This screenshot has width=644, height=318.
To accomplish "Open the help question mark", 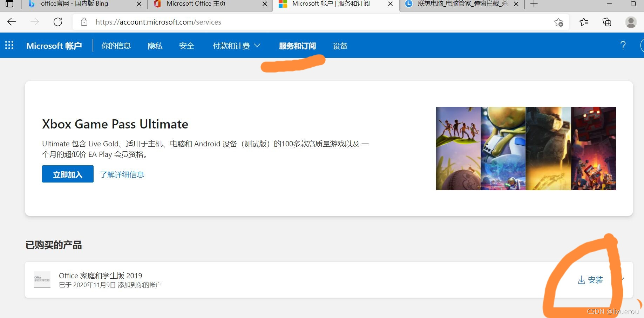I will tap(623, 45).
